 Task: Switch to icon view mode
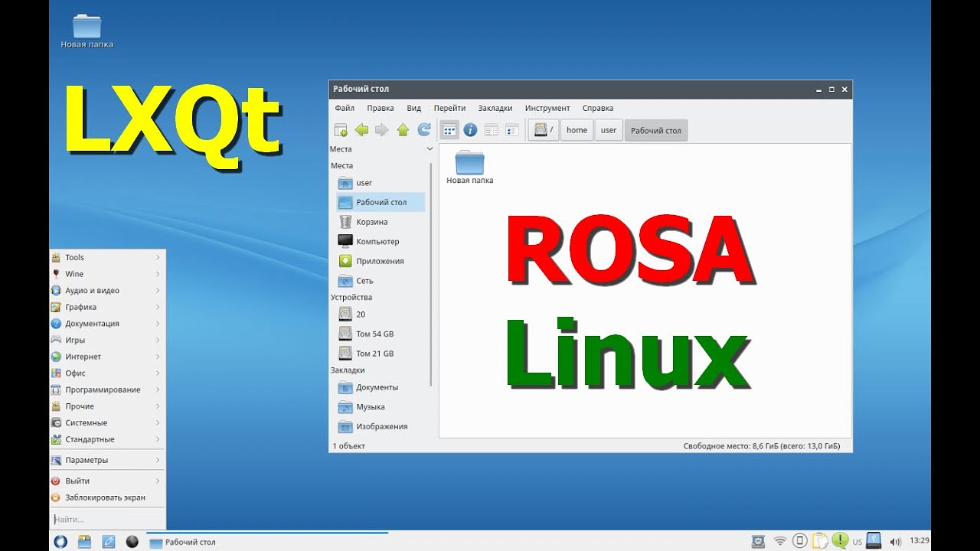(x=449, y=130)
